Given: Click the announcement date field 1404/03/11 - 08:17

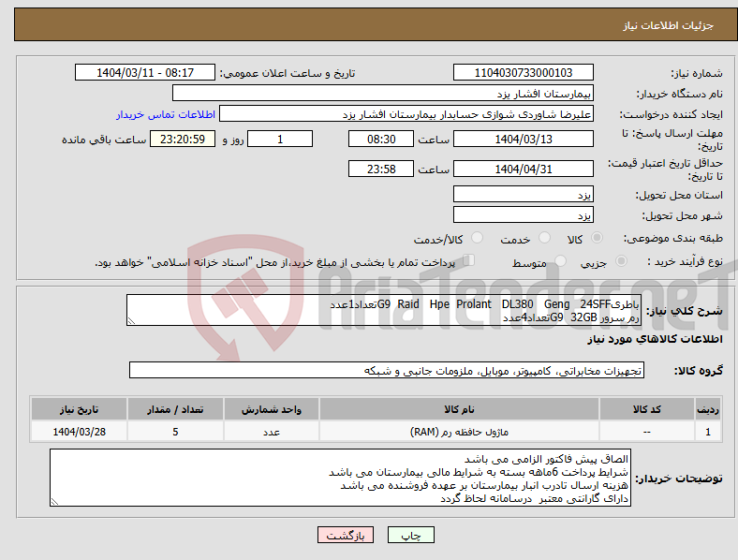Looking at the screenshot, I should (145, 72).
